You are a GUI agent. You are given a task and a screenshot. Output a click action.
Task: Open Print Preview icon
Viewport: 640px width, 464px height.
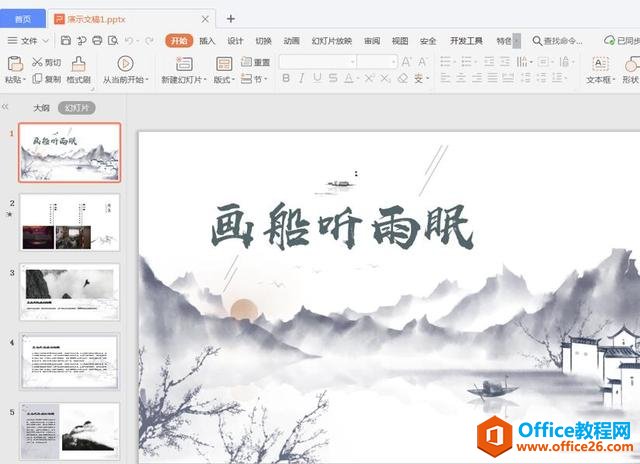click(113, 40)
